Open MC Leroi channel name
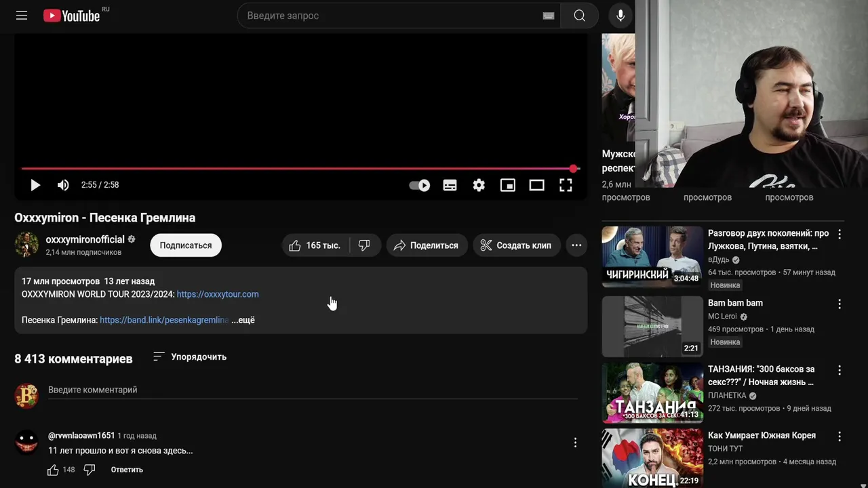 point(722,317)
